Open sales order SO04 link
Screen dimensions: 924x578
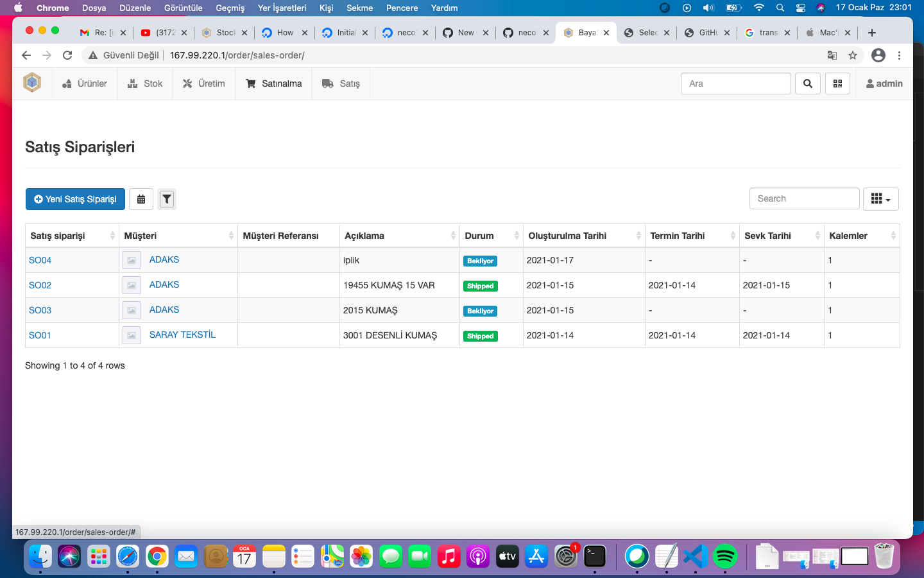[39, 259]
